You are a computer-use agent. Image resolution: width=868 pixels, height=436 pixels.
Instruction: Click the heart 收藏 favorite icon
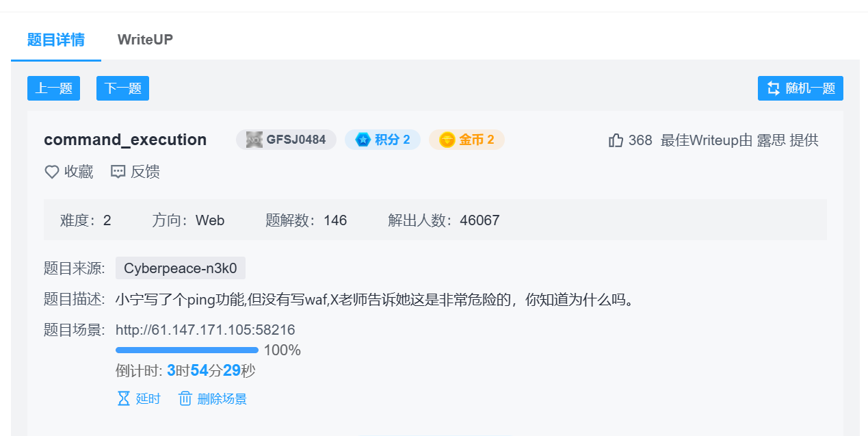click(51, 172)
